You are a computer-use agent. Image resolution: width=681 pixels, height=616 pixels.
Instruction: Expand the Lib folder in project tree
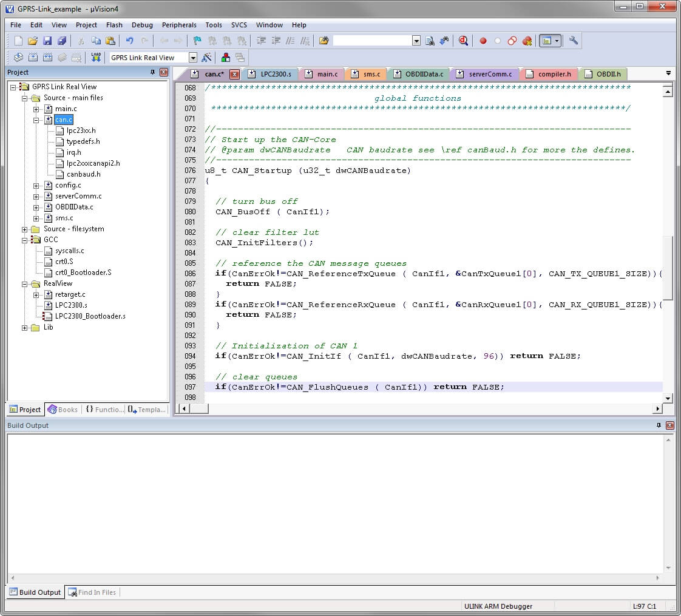[25, 327]
